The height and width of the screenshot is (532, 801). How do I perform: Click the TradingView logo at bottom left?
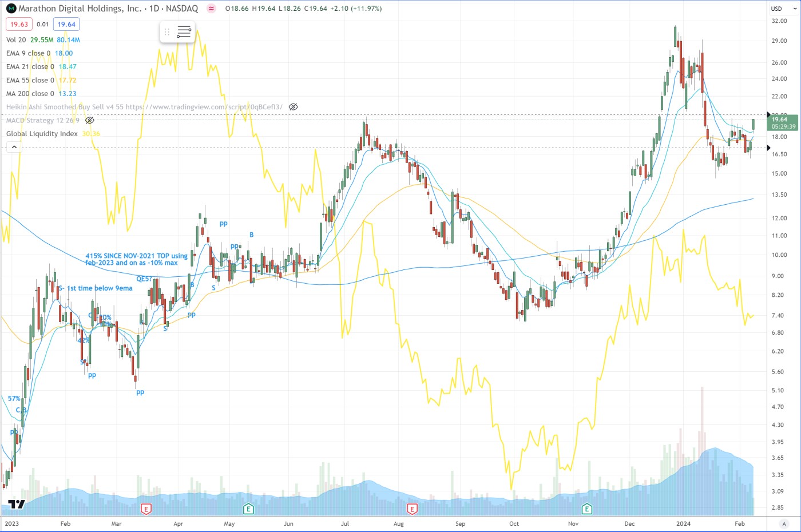coord(17,504)
